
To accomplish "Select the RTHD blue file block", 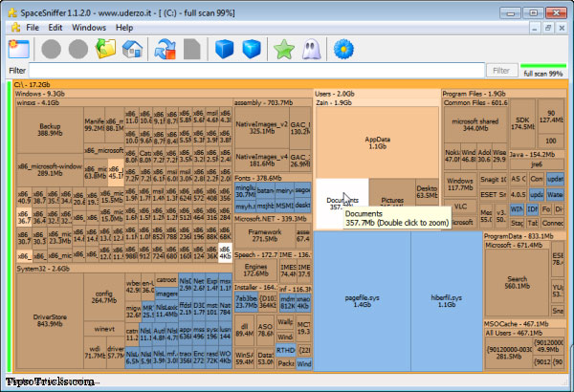I will point(285,350).
